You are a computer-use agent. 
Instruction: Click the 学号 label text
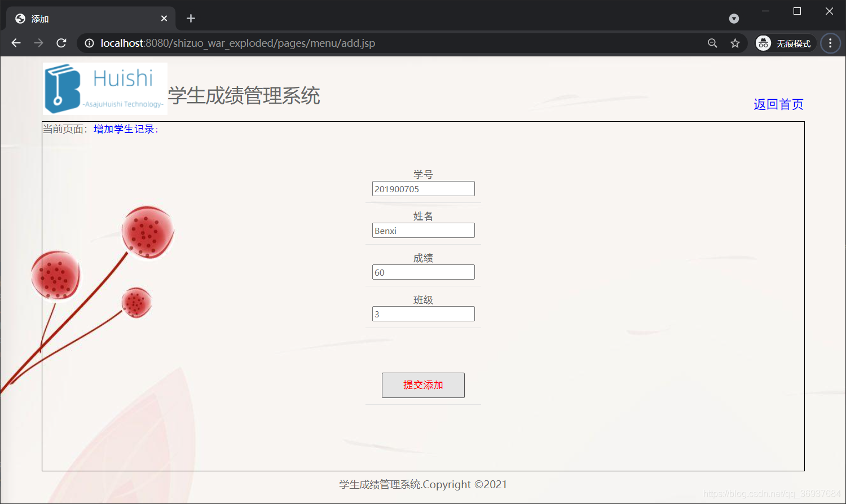coord(423,175)
